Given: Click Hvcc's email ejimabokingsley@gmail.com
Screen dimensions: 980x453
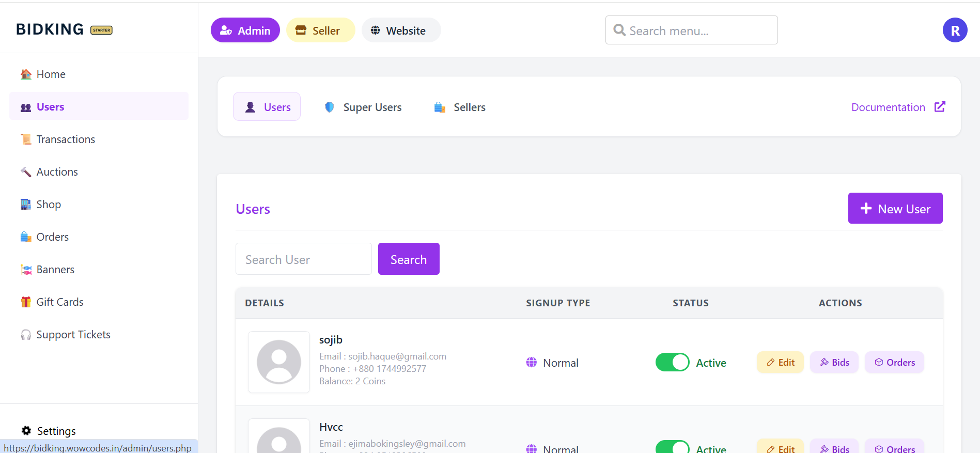Looking at the screenshot, I should (x=407, y=444).
